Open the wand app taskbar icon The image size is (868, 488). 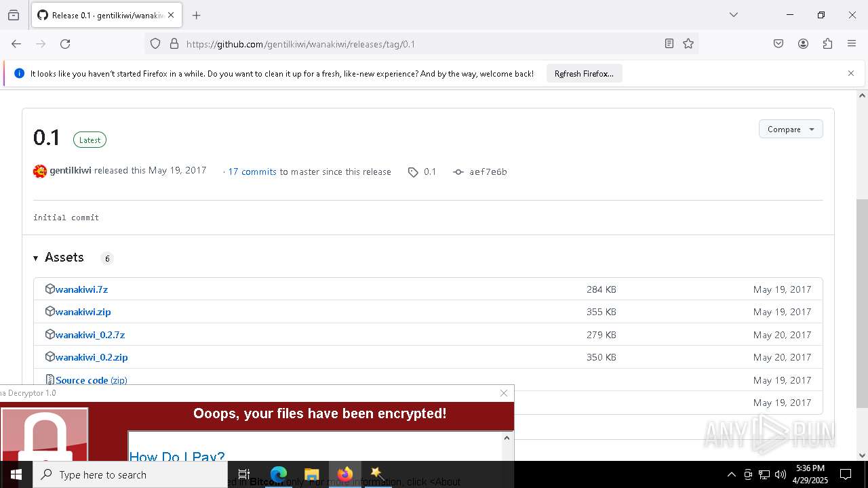378,474
